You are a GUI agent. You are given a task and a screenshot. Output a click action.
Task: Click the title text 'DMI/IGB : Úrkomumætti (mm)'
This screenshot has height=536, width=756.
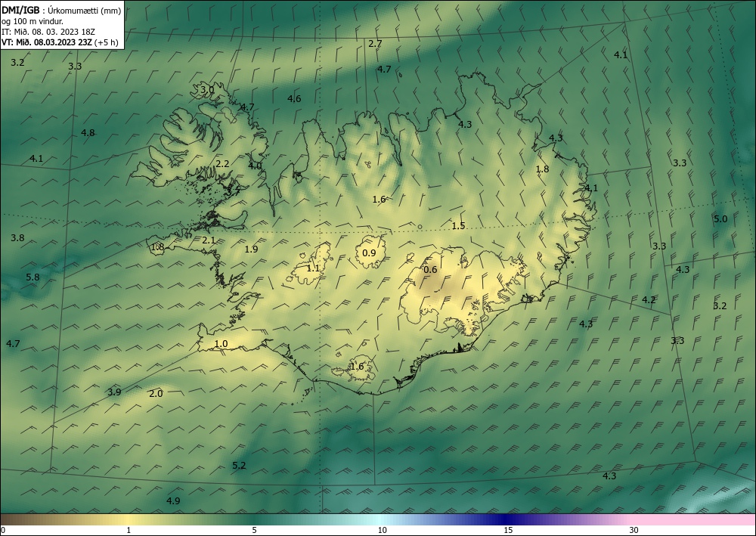point(61,11)
